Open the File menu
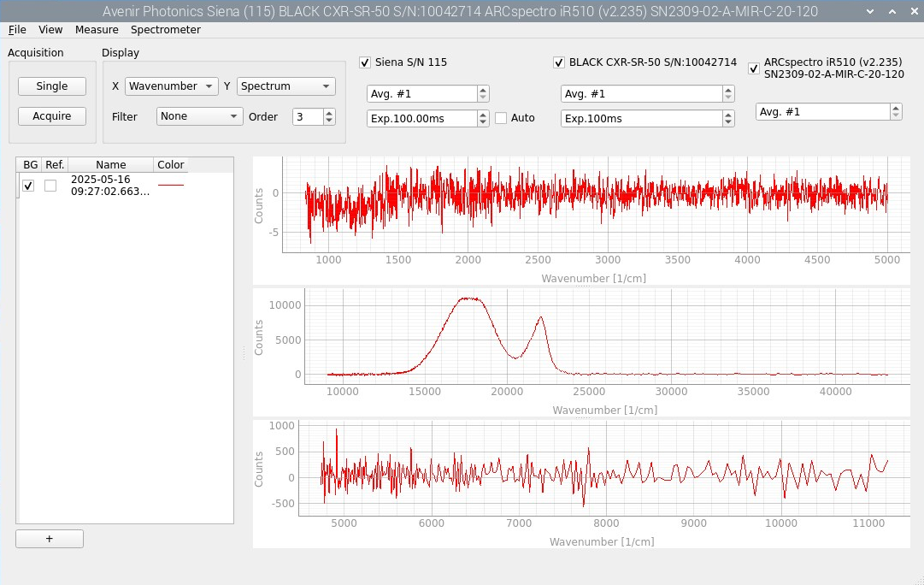924x585 pixels. (17, 29)
